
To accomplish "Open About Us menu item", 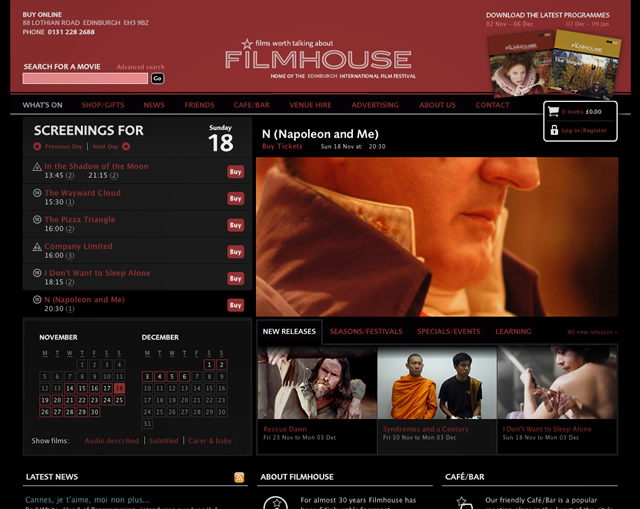I will [437, 105].
